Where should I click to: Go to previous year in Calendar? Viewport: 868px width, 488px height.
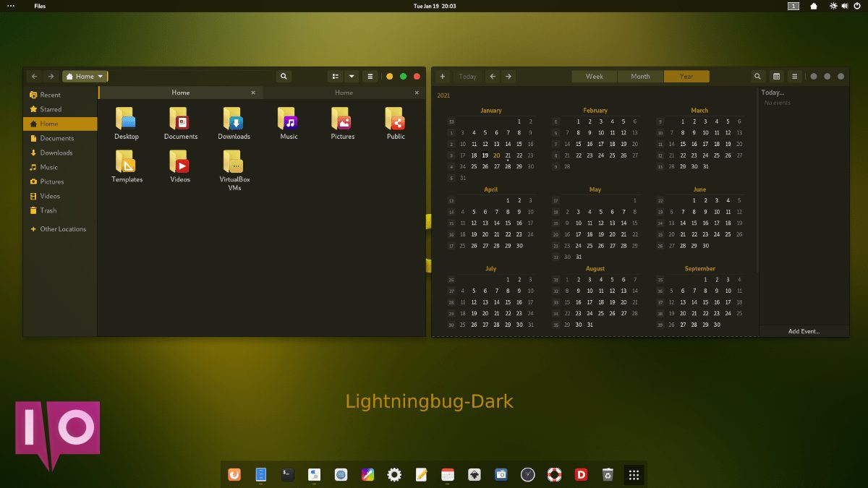(493, 76)
